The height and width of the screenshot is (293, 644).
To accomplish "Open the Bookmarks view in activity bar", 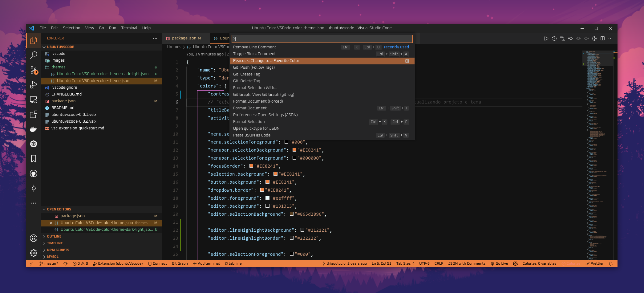I will pyautogui.click(x=34, y=159).
